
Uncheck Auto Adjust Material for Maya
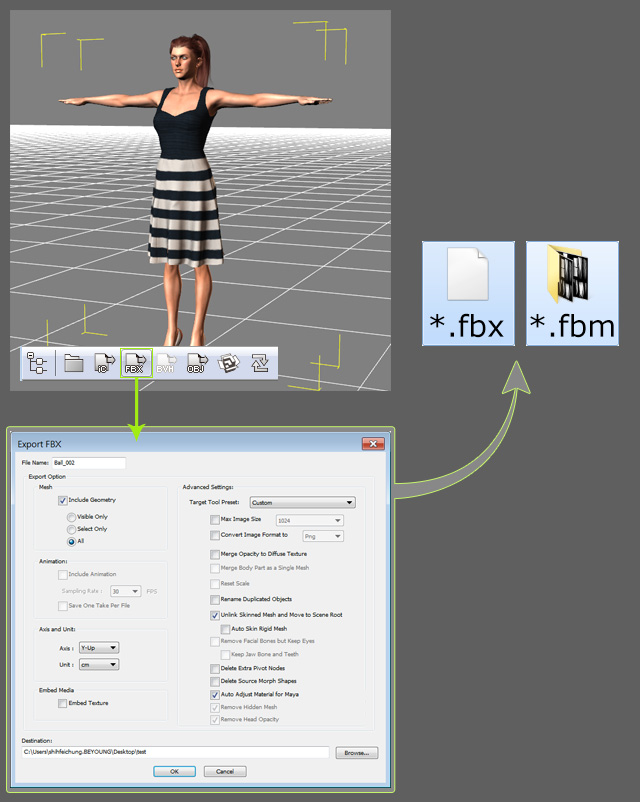tap(215, 695)
